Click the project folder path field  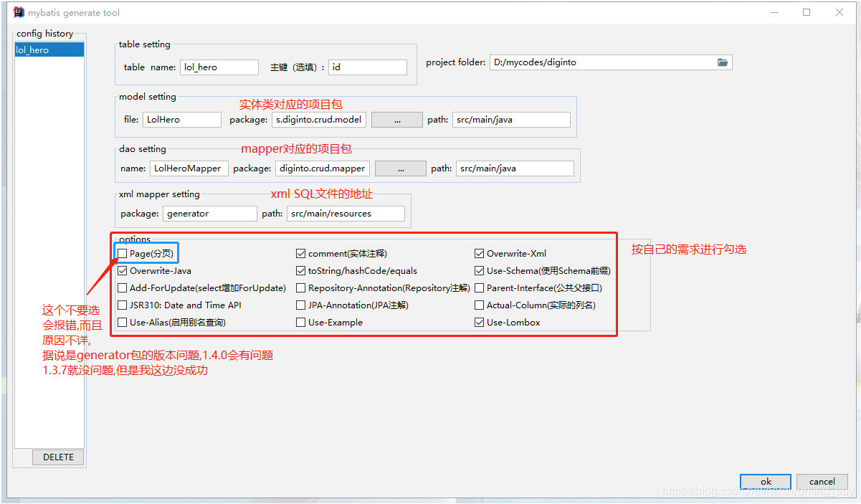(611, 62)
